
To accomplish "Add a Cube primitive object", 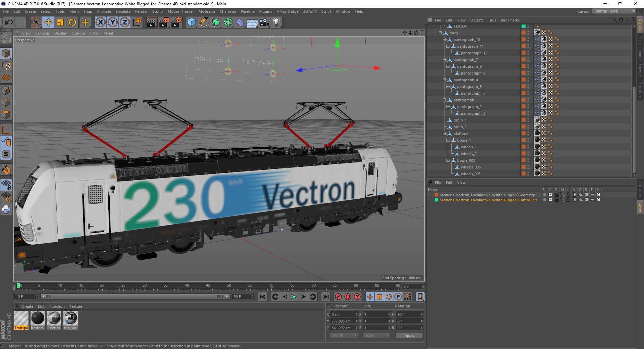I will coord(192,22).
